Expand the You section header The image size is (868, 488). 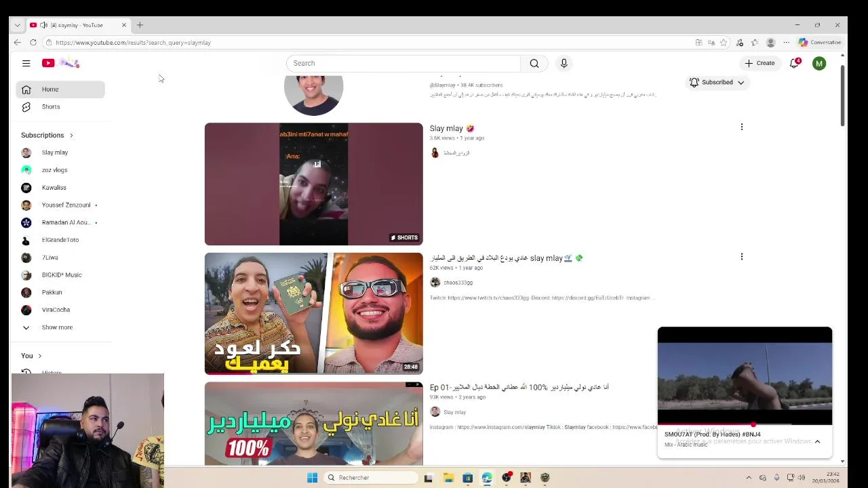pos(31,356)
